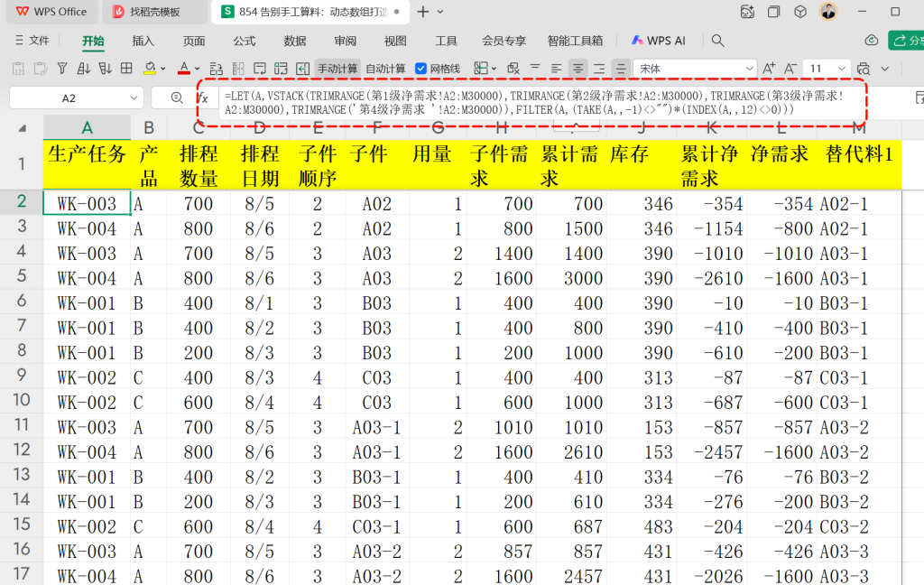The image size is (924, 585).
Task: Open the 工具 ribbon tab
Action: coord(446,41)
